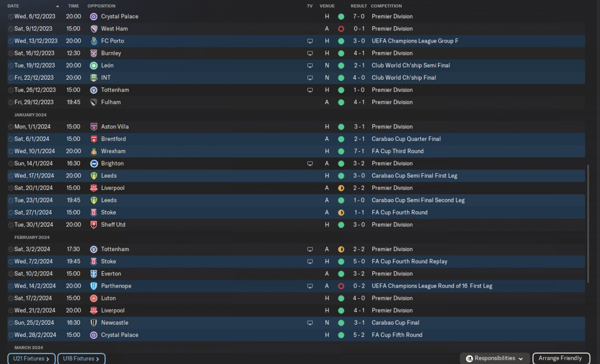Sort fixtures by the Opposition column header
600x364 pixels.
point(101,6)
